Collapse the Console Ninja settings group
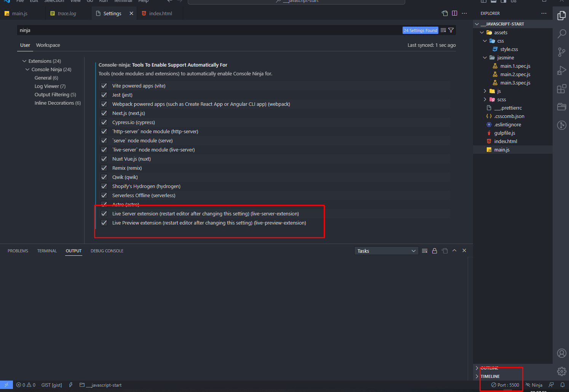Image resolution: width=569 pixels, height=392 pixels. click(x=27, y=69)
